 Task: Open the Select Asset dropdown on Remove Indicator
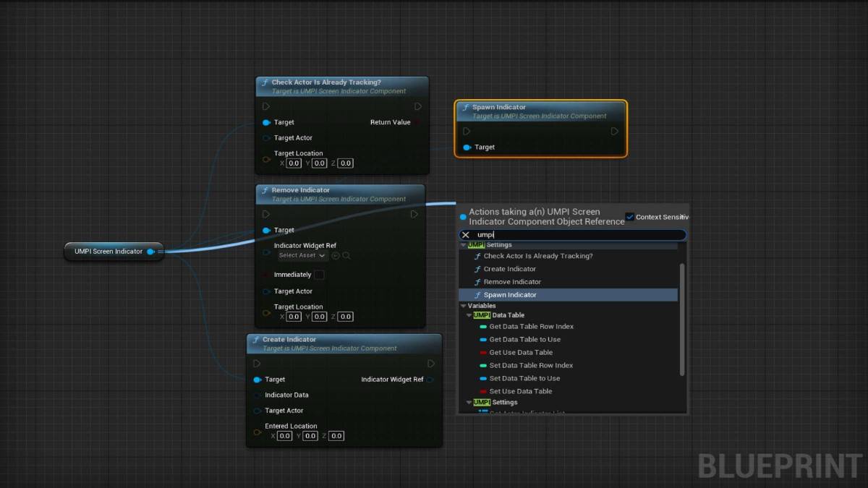302,255
